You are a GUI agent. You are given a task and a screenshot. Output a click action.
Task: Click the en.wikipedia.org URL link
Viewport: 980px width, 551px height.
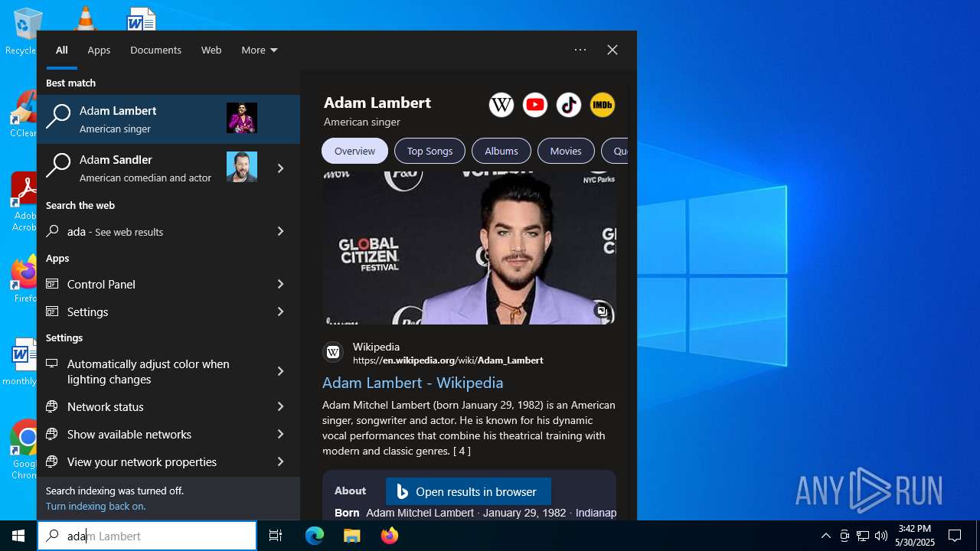click(448, 360)
